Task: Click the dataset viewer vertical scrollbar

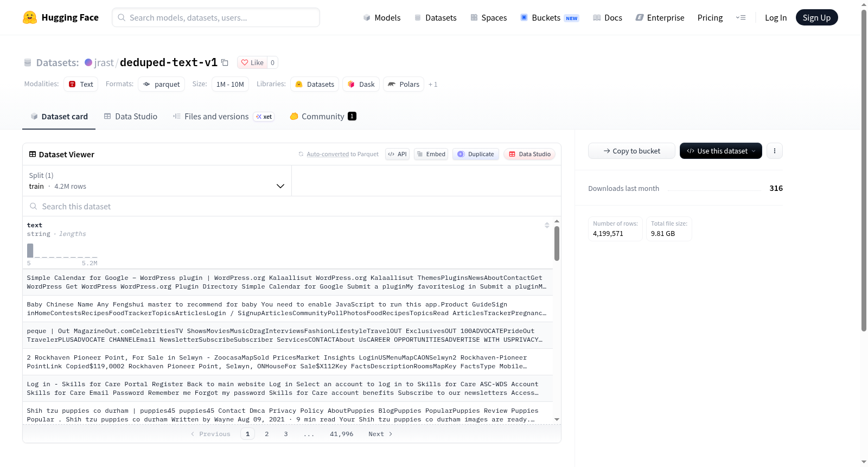Action: 557,244
